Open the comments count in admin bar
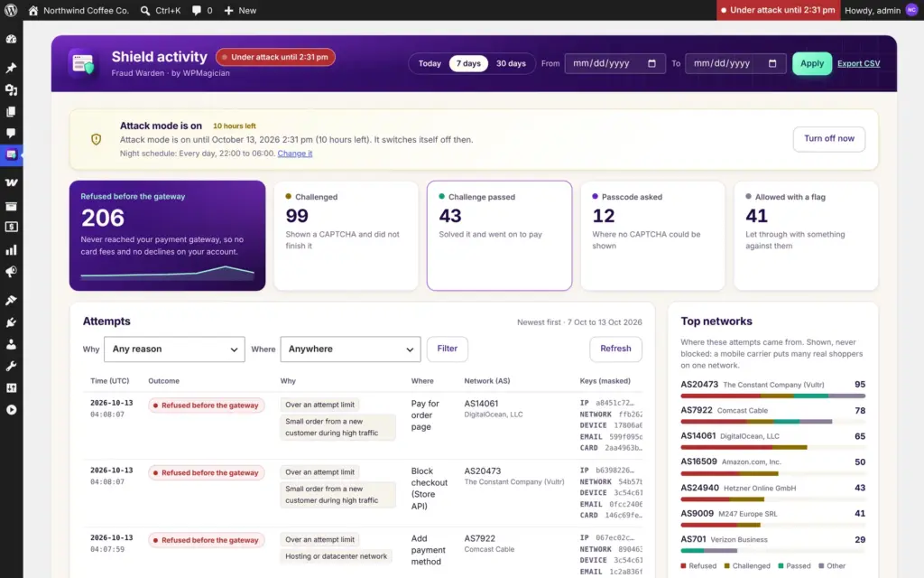 pos(201,10)
